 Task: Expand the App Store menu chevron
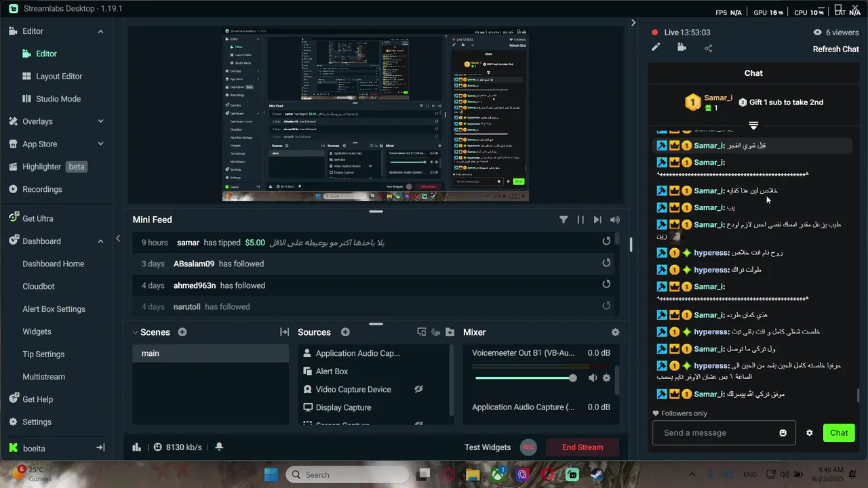[100, 144]
